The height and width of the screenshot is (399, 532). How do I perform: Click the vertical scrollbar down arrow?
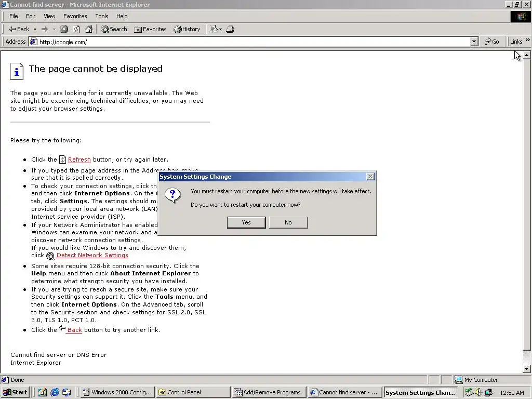tap(527, 369)
